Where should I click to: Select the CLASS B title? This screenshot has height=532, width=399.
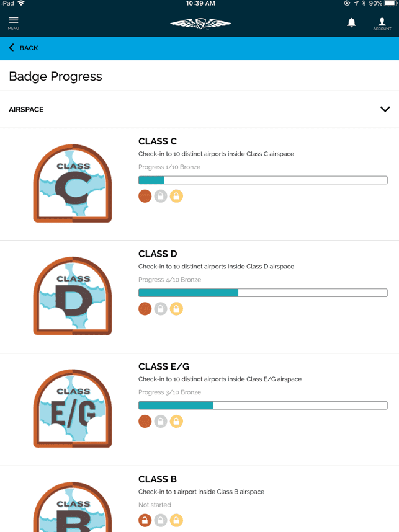[x=158, y=479]
